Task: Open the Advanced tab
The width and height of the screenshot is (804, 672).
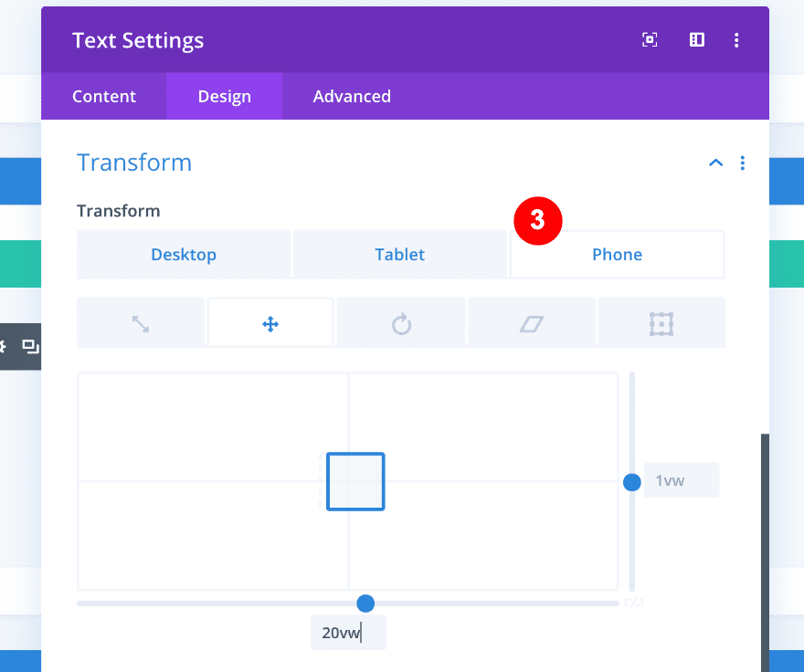Action: (x=352, y=96)
